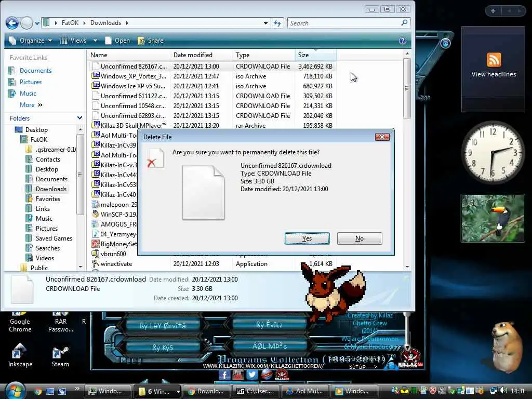Click the file list vertical scrollbar
This screenshot has height=399, width=532.
[407, 88]
